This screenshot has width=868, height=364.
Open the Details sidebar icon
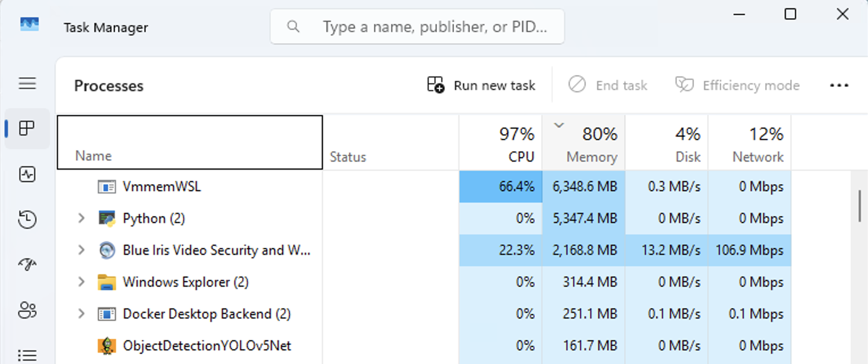[x=27, y=355]
